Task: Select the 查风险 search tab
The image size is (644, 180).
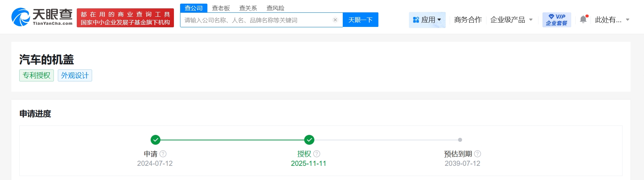Action: click(275, 8)
